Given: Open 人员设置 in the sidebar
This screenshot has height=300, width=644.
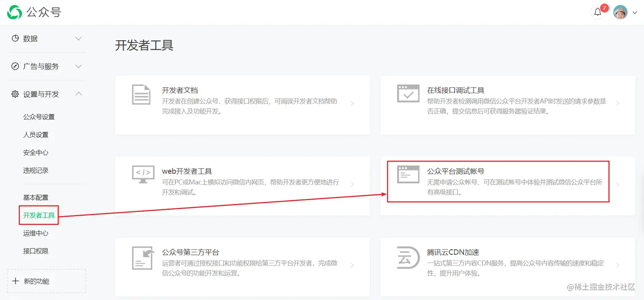Looking at the screenshot, I should 36,135.
